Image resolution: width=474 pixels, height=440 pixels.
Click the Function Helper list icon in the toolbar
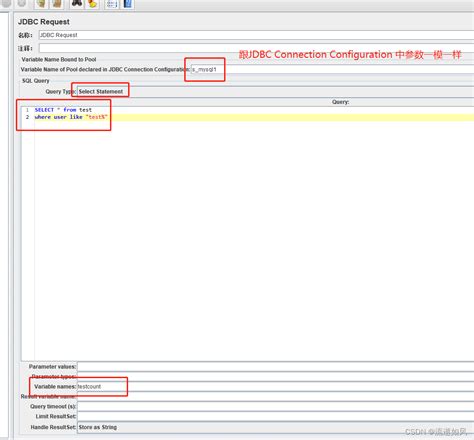coord(112,4)
